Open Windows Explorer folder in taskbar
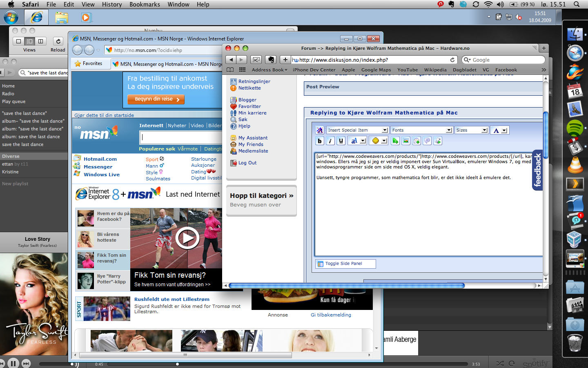Viewport: 588px width, 368px height. (62, 18)
